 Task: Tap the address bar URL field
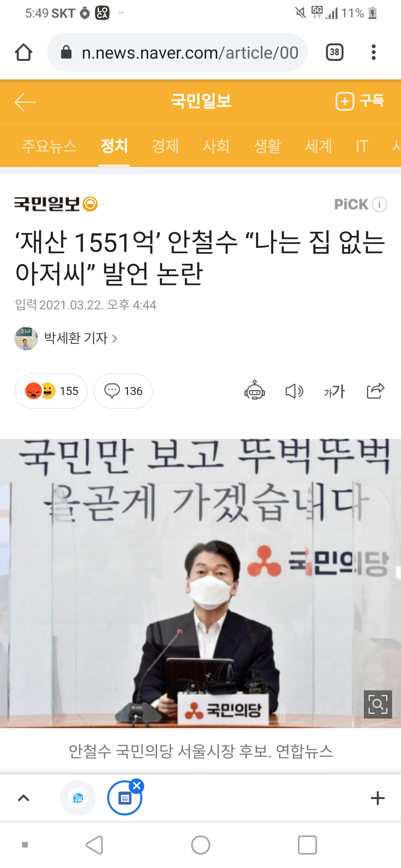click(177, 52)
